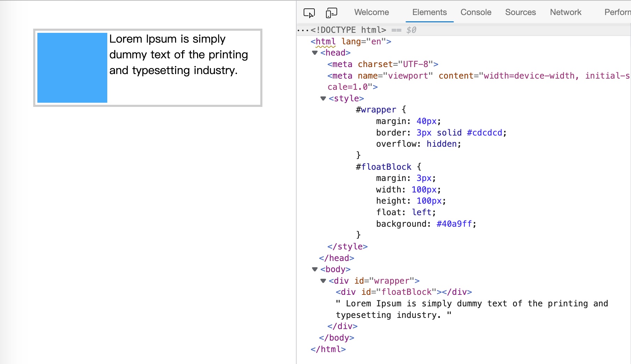Open the Console tab
Image resolution: width=631 pixels, height=364 pixels.
tap(476, 12)
